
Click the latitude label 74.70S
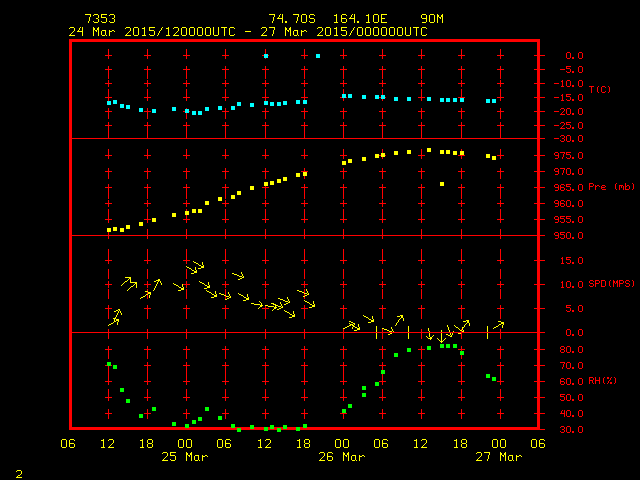[x=292, y=19]
